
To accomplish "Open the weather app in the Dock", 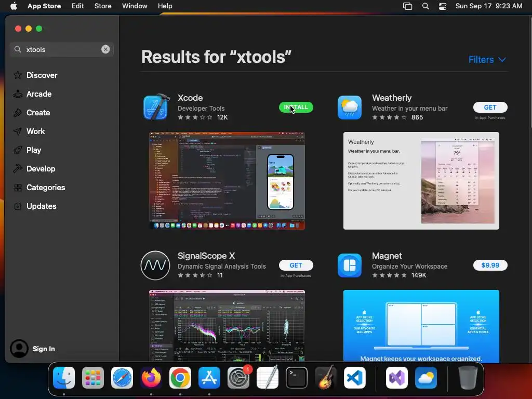I will point(426,378).
